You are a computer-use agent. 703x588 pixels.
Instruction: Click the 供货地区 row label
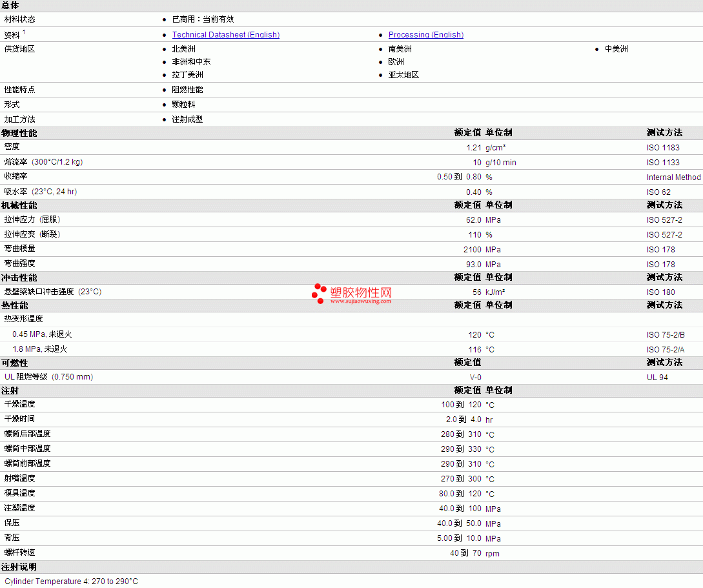pos(20,49)
